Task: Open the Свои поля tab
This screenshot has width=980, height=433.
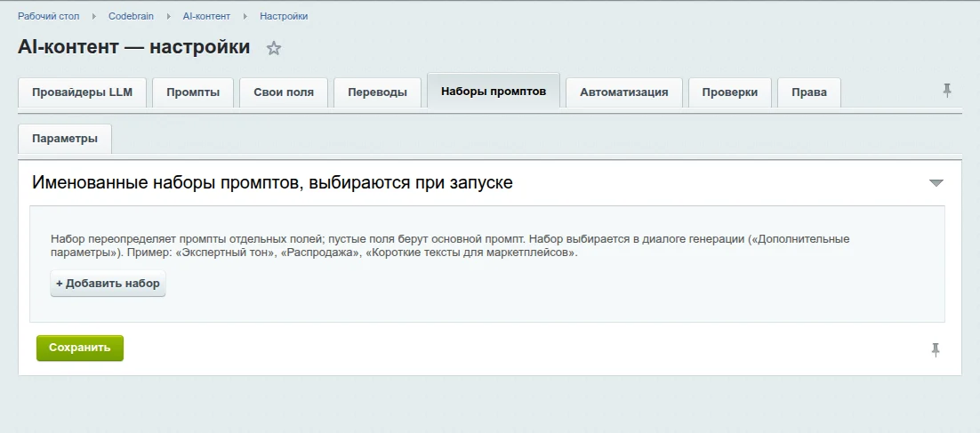Action: pos(284,92)
